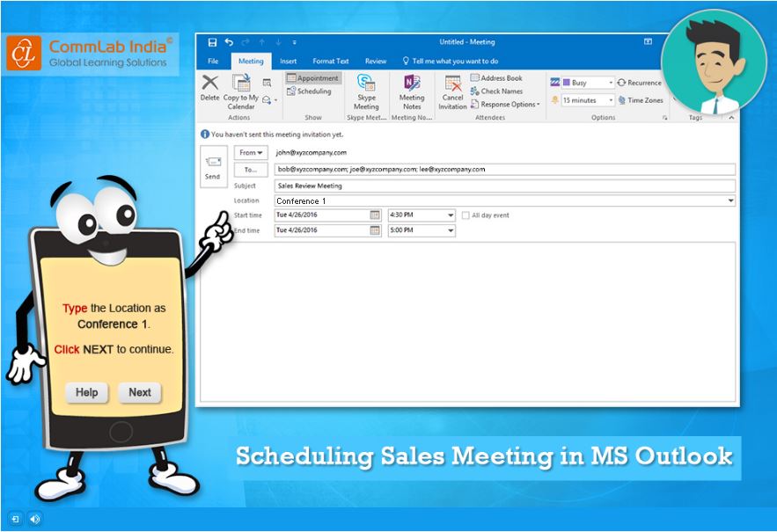Open the Review tab
The image size is (777, 532).
376,61
